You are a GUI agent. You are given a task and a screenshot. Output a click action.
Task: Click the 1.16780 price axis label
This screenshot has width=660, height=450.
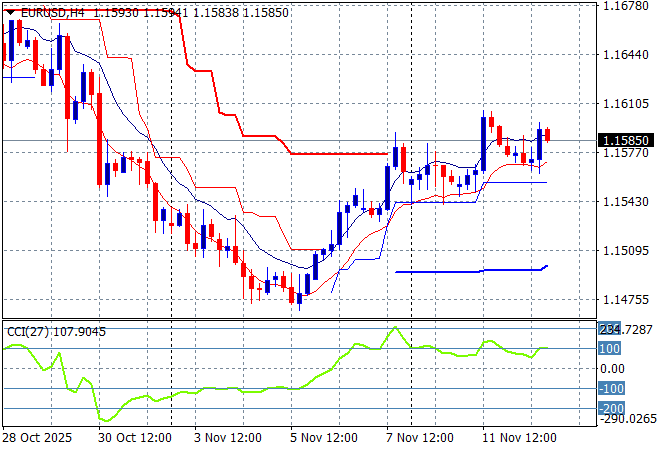click(x=626, y=6)
